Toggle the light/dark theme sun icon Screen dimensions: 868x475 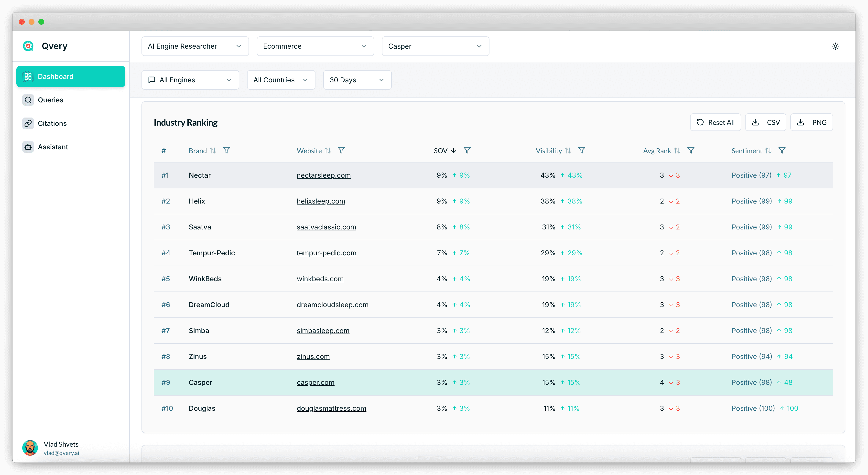pyautogui.click(x=835, y=46)
